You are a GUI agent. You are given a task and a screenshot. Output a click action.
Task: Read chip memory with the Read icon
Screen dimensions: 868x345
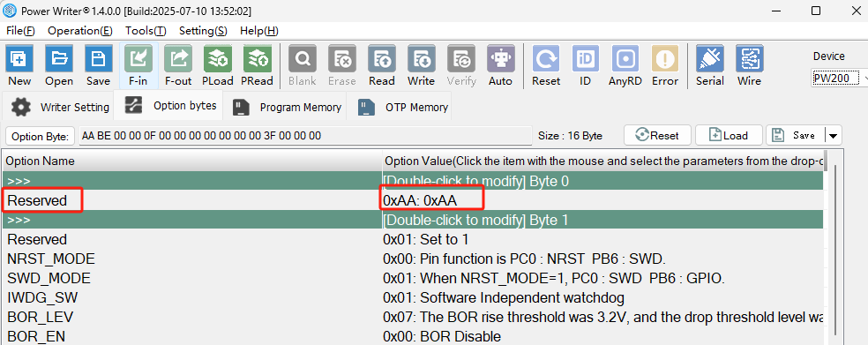pos(381,58)
